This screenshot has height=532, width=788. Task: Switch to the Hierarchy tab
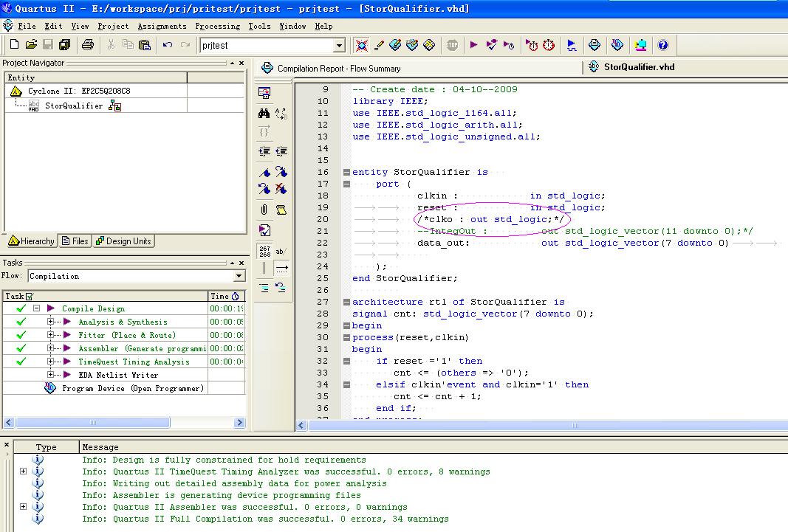[31, 241]
